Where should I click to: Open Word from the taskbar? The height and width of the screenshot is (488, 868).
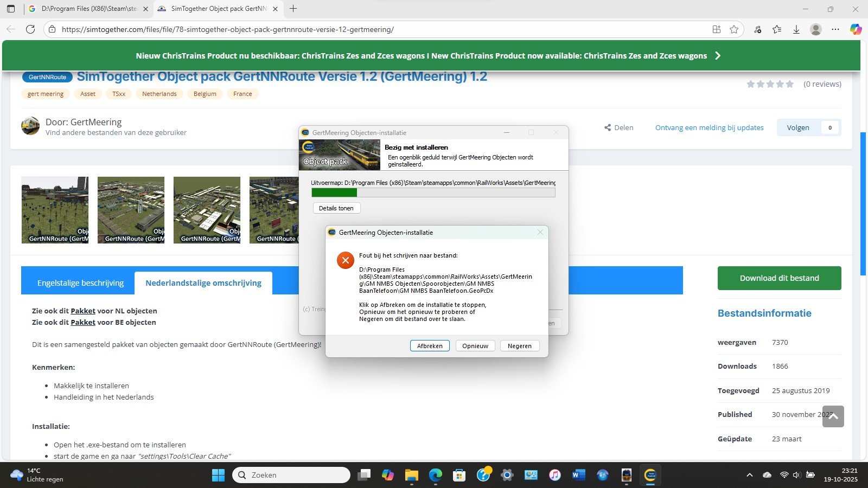(578, 476)
